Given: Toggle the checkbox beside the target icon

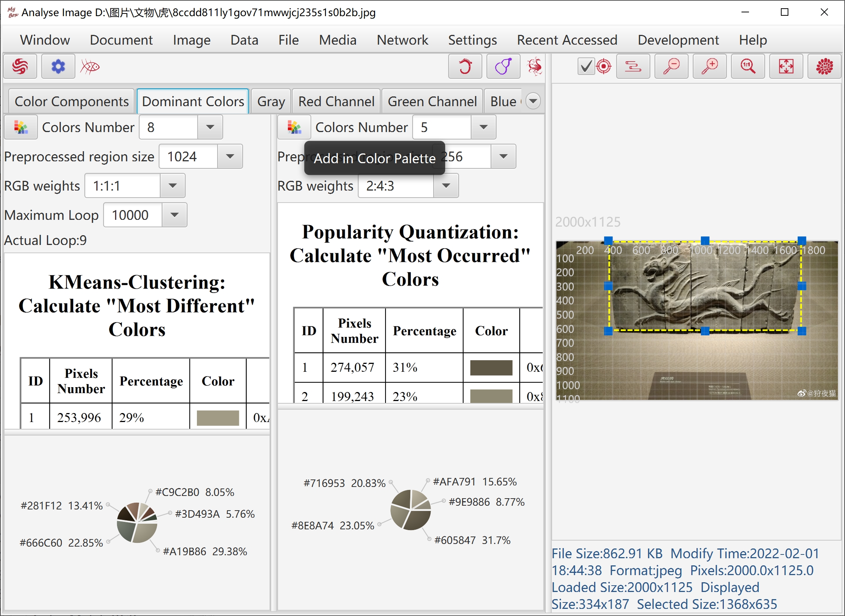Looking at the screenshot, I should pos(586,67).
